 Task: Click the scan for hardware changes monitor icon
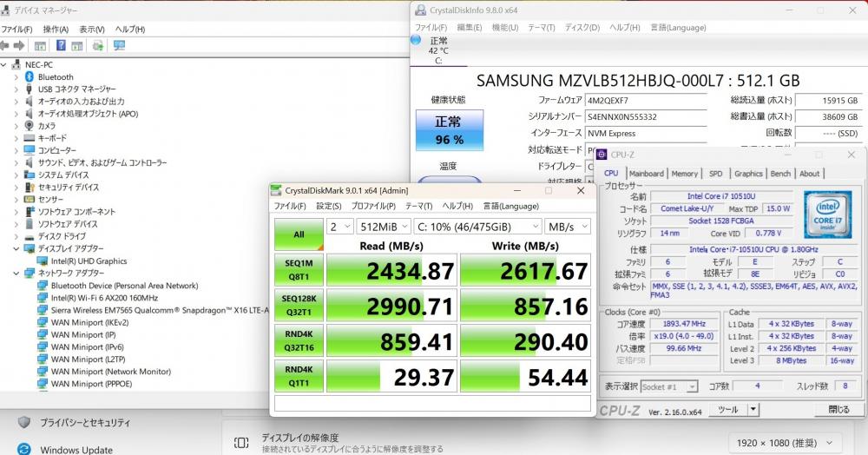(x=119, y=45)
